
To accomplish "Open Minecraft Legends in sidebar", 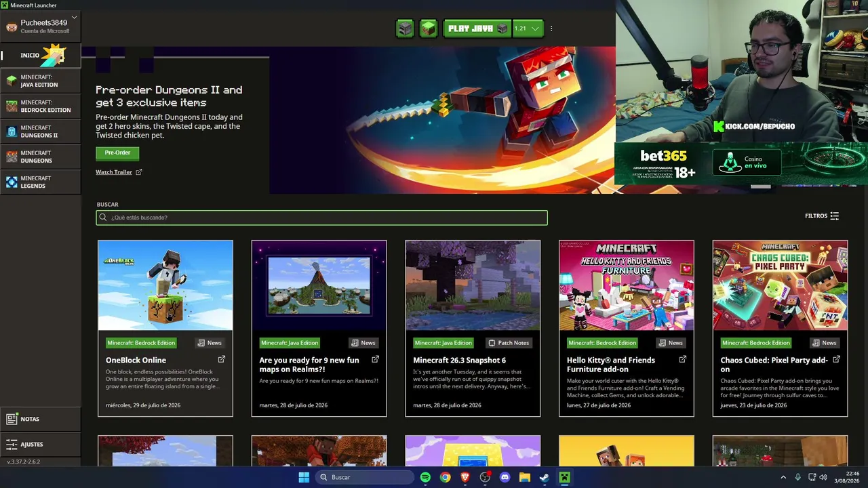I will (x=41, y=182).
